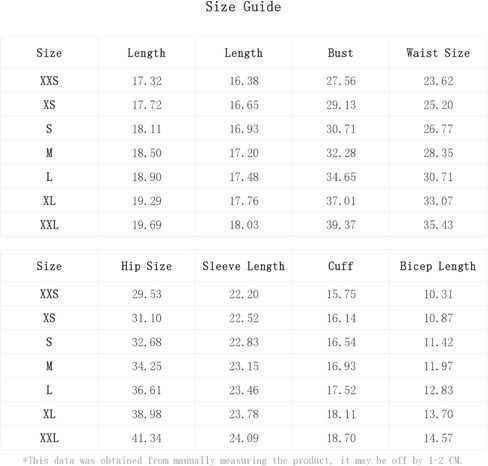
Task: Click the M bust value 32.28
Action: pos(341,153)
